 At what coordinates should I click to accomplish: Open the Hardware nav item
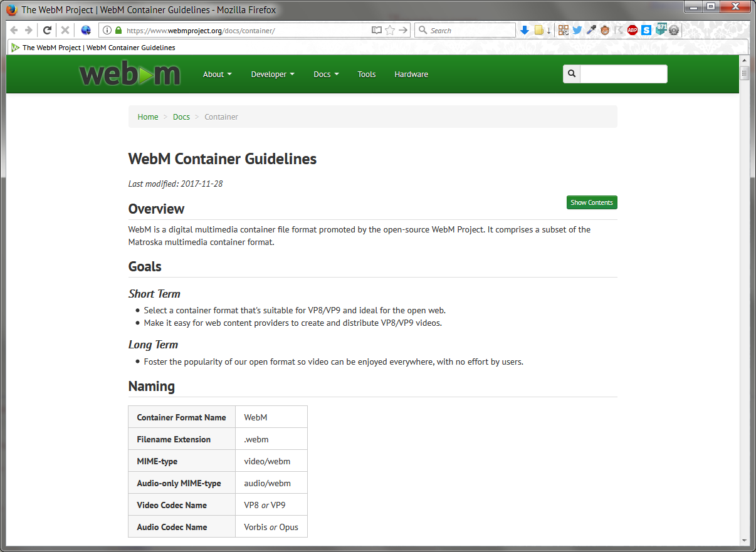tap(411, 74)
